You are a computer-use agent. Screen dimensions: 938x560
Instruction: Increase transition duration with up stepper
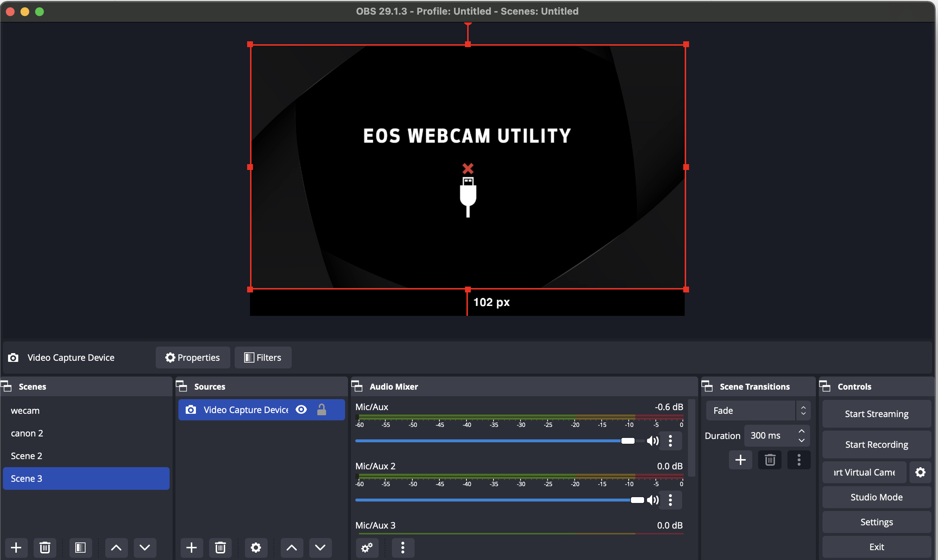point(801,431)
